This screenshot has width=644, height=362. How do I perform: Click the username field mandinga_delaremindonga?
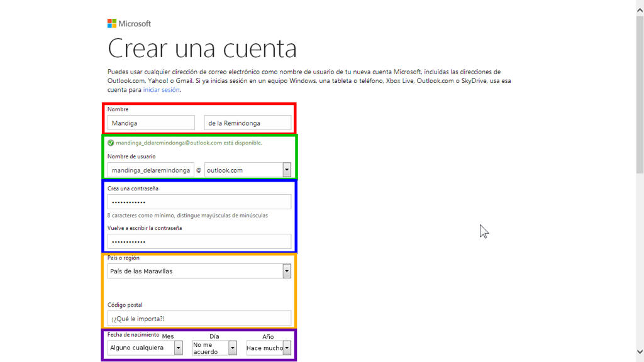click(x=151, y=170)
